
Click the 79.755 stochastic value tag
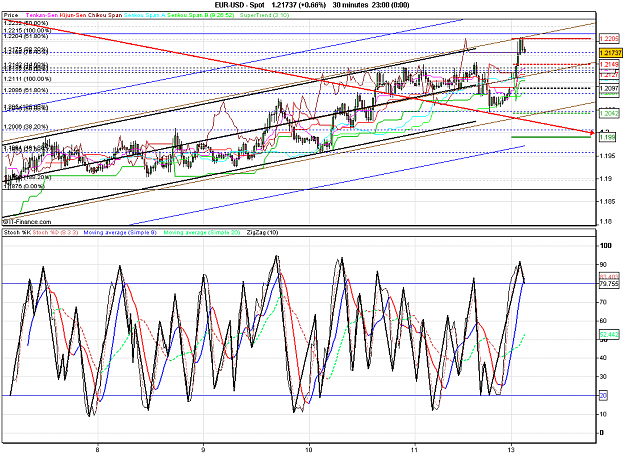609,284
